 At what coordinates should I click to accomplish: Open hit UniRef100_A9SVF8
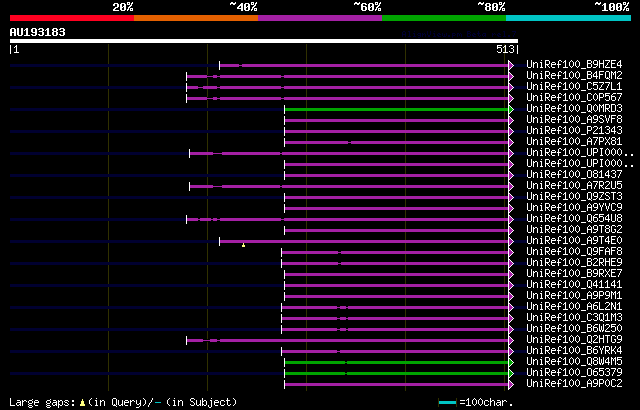(574, 120)
